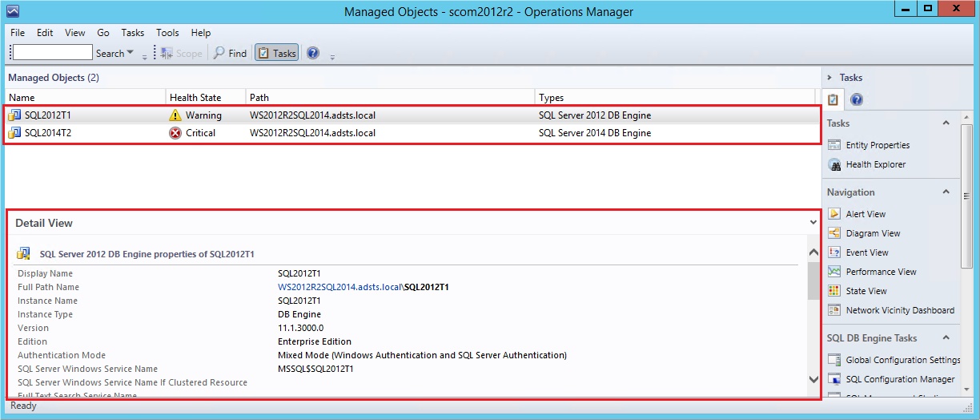Click the Detail View properties header icon
This screenshot has height=420, width=980.
pyautogui.click(x=25, y=254)
